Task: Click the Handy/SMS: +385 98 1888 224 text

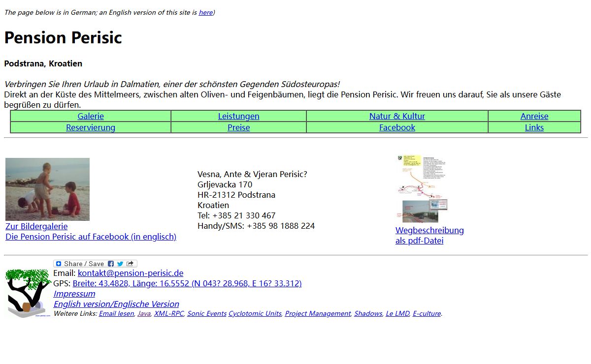Action: 256,226
